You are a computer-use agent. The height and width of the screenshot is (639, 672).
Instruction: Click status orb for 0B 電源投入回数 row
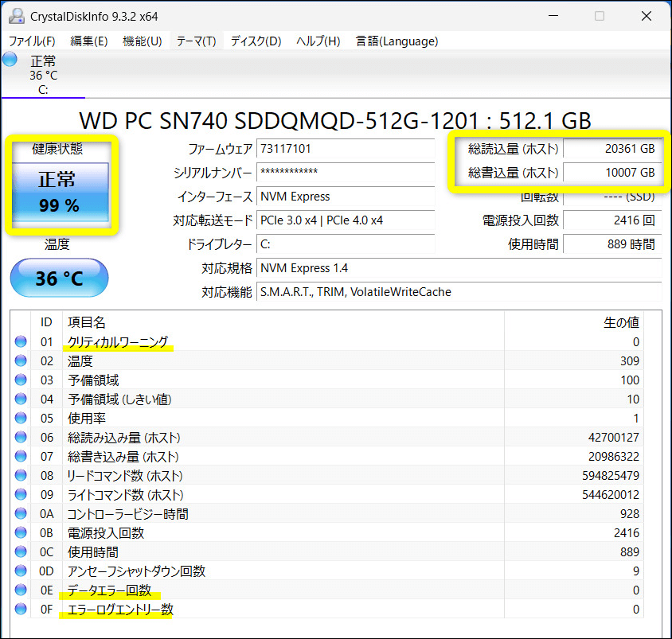[21, 532]
